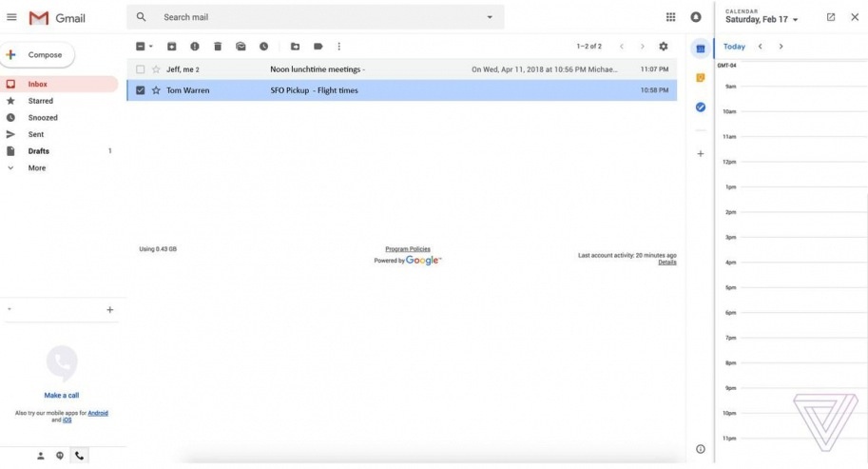
Task: Click Today in the Calendar panel
Action: (734, 47)
